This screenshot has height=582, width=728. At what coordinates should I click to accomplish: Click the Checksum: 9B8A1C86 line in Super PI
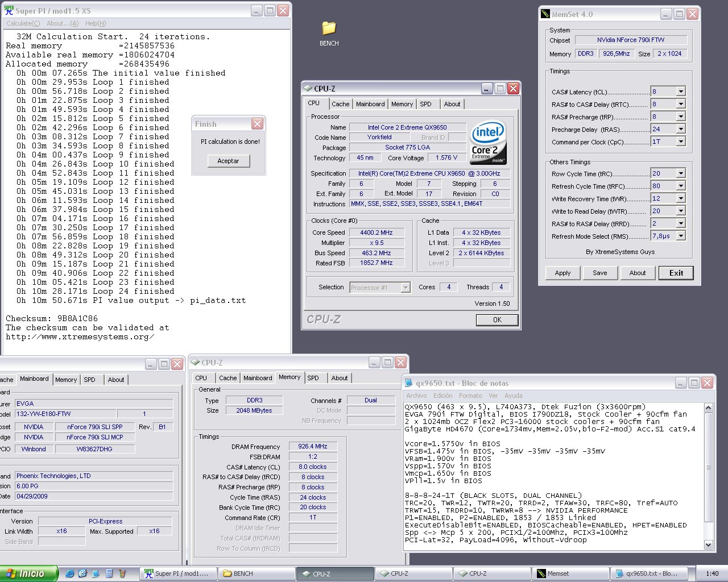click(52, 318)
